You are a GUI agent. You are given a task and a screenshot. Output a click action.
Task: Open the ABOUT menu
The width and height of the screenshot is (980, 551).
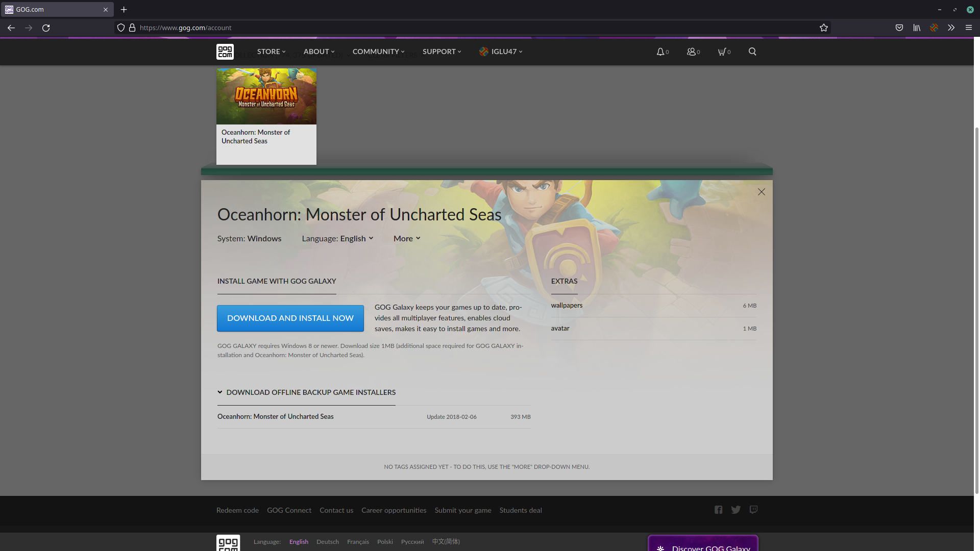[319, 52]
